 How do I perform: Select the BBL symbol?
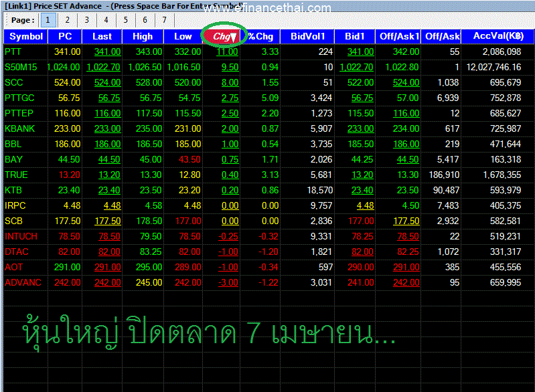coord(13,144)
